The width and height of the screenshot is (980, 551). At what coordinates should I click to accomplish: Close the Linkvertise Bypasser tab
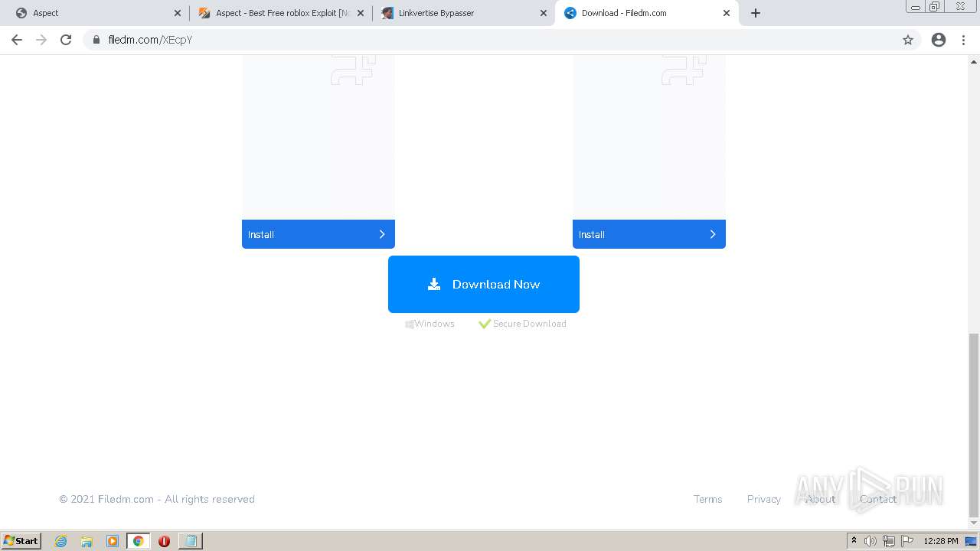(544, 13)
